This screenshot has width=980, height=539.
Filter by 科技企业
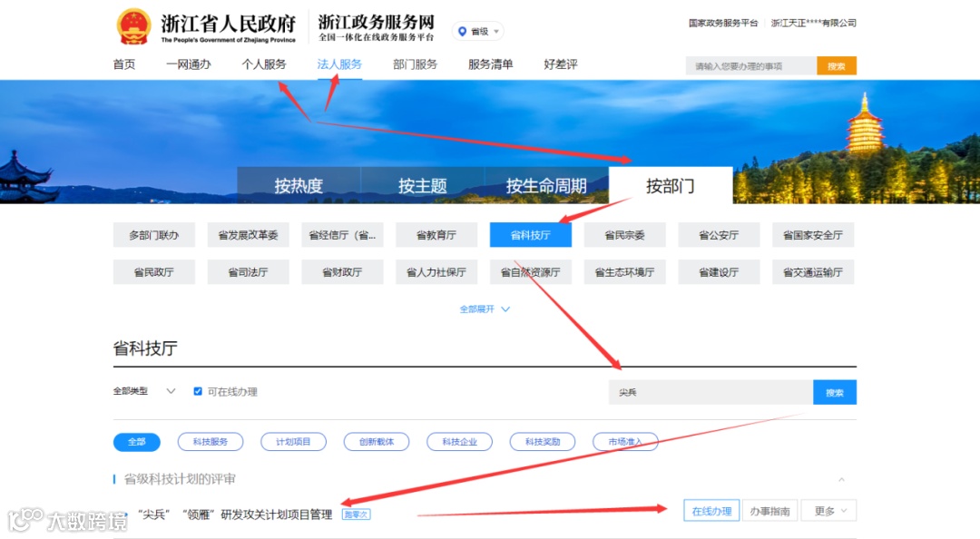[460, 442]
